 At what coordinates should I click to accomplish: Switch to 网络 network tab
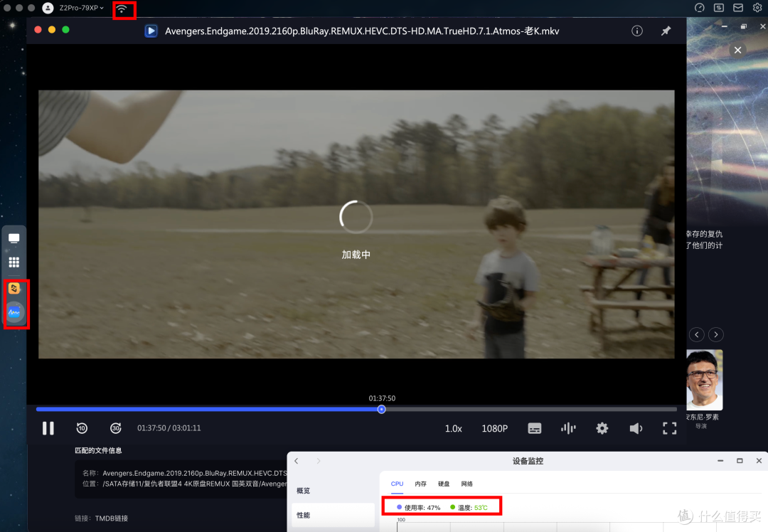pyautogui.click(x=466, y=484)
